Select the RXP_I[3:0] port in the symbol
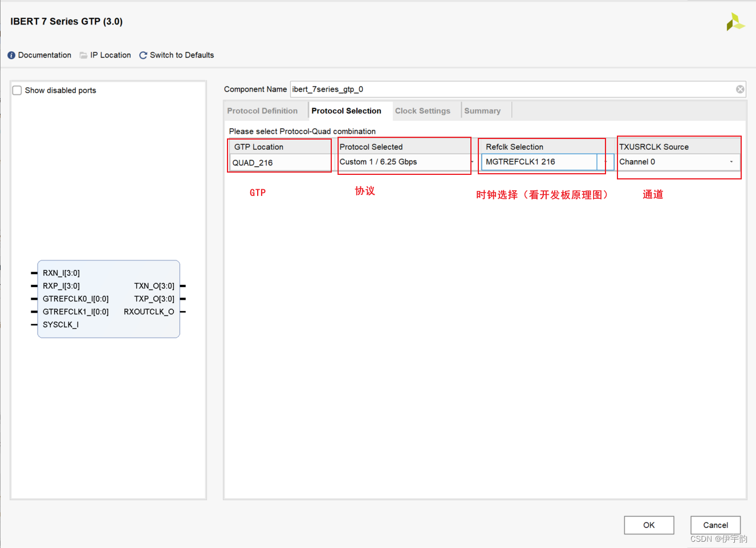This screenshot has width=756, height=548. pos(61,286)
